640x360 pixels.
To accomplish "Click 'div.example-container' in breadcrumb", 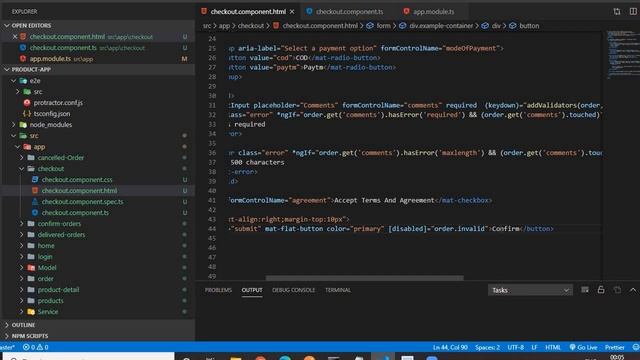I will tap(441, 26).
